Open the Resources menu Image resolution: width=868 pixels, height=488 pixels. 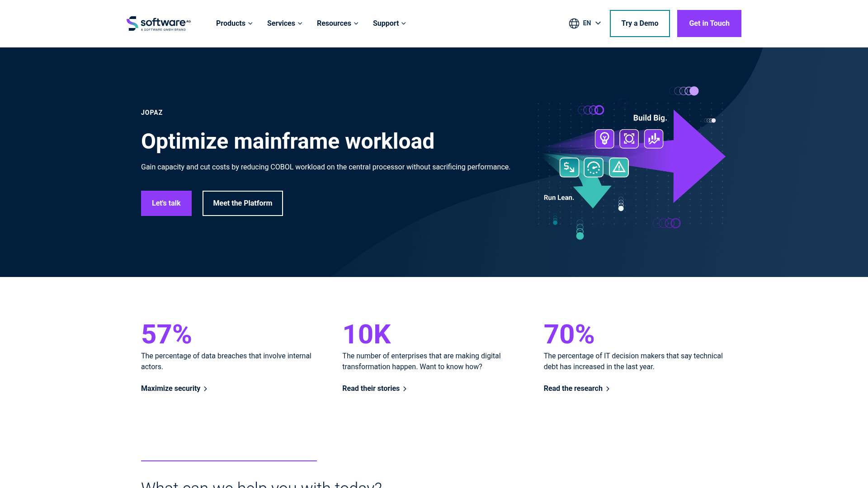pos(337,23)
